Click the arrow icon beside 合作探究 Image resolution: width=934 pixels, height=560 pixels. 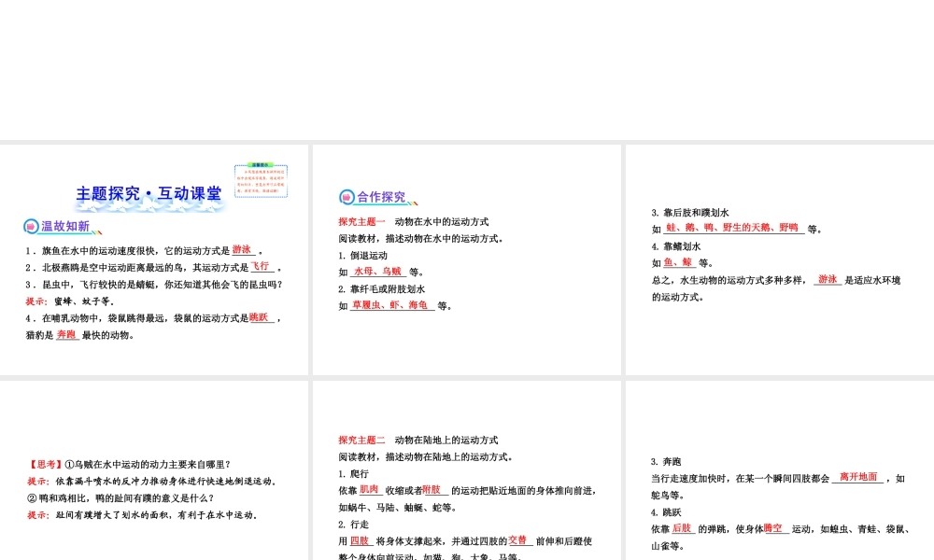point(347,196)
